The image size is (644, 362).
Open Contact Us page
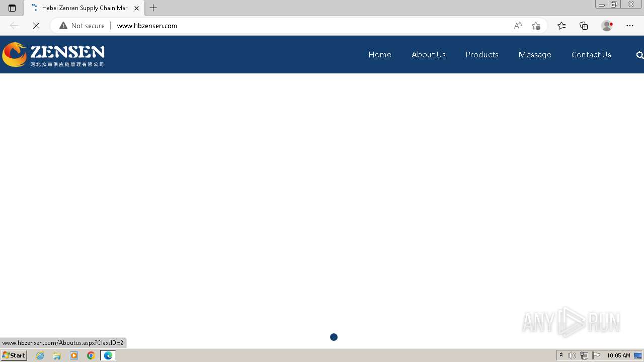tap(591, 55)
